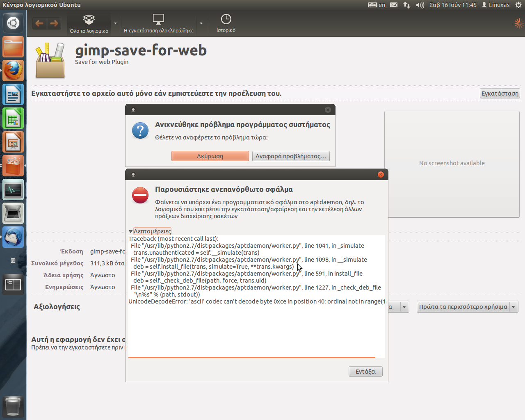Click the Άδεια χρήσης Άγνωστο value

point(103,275)
